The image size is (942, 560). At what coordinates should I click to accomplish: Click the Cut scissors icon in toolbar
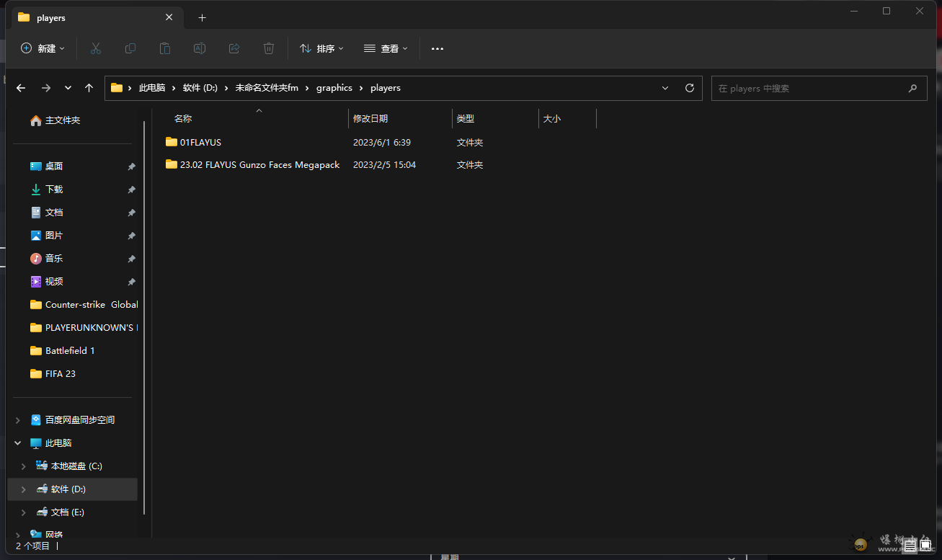96,48
